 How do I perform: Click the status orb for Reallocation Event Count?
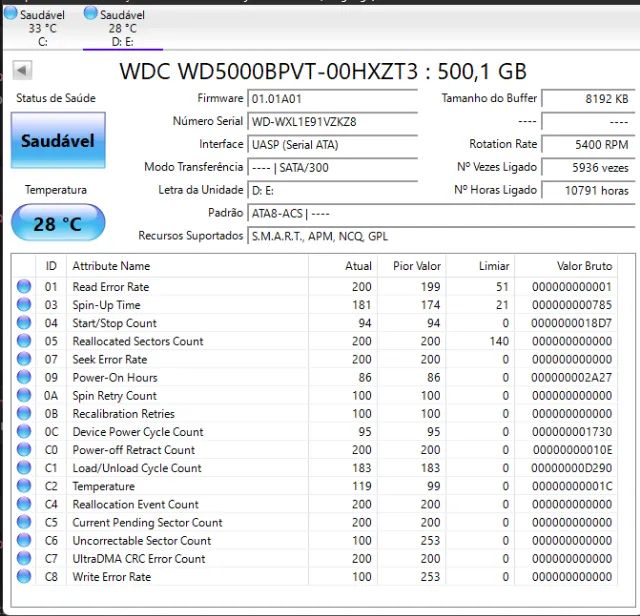click(x=24, y=504)
